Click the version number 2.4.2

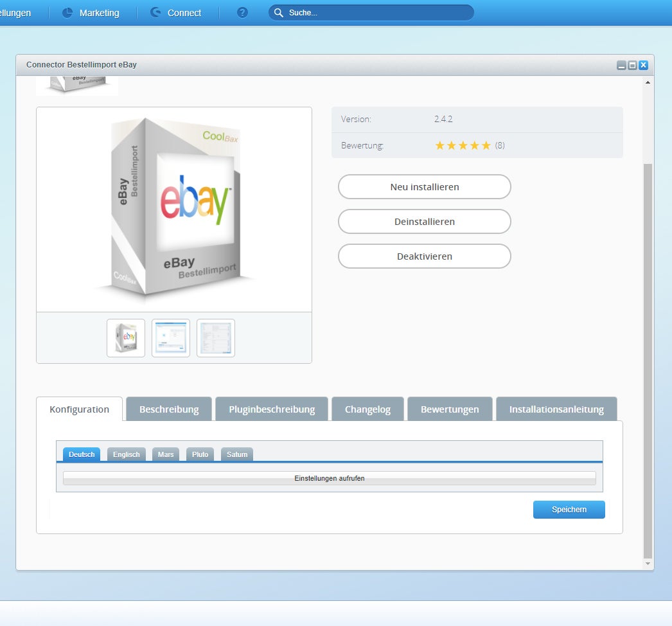pyautogui.click(x=443, y=119)
